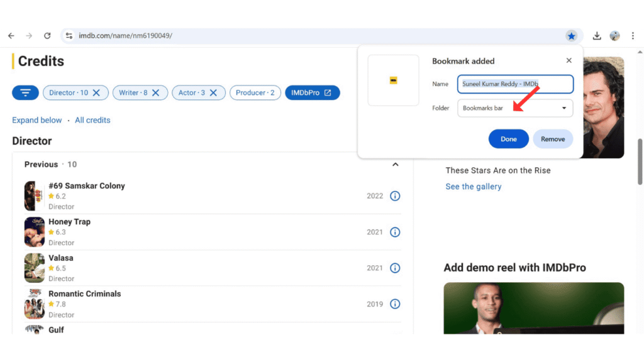Viewport: 644px width, 362px height.
Task: Open the "All credits" link
Action: [x=92, y=119]
